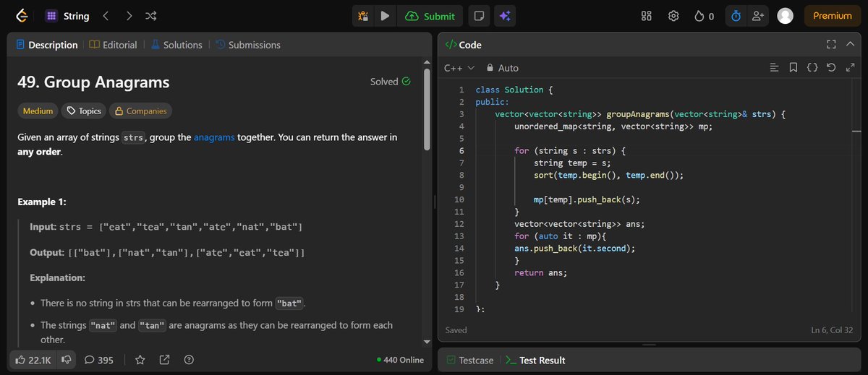The width and height of the screenshot is (868, 375).
Task: Click the debugger bug icon
Action: 364,16
